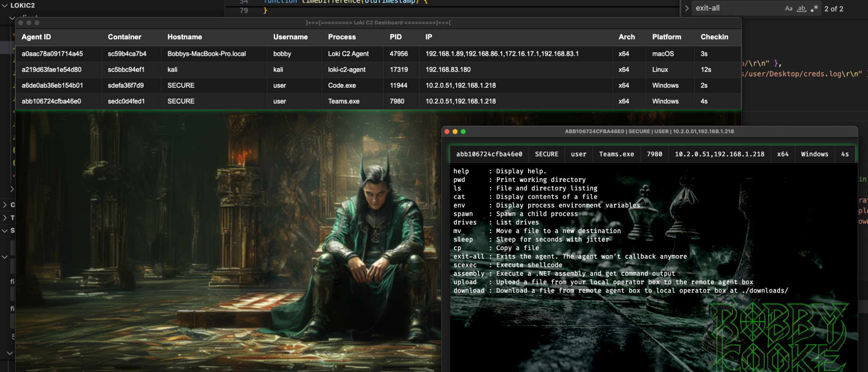This screenshot has width=868, height=372.
Task: Click the Checkin column header
Action: coord(714,37)
